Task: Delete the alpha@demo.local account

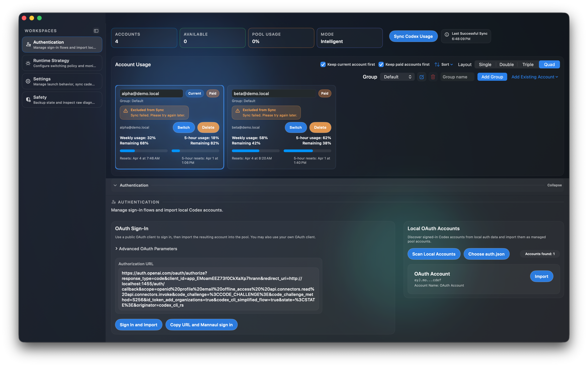Action: [x=208, y=127]
